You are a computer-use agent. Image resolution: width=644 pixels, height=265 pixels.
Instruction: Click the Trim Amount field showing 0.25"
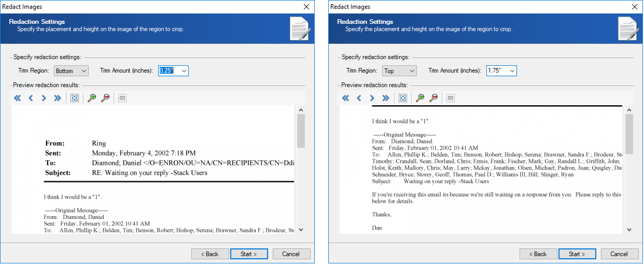(x=169, y=71)
